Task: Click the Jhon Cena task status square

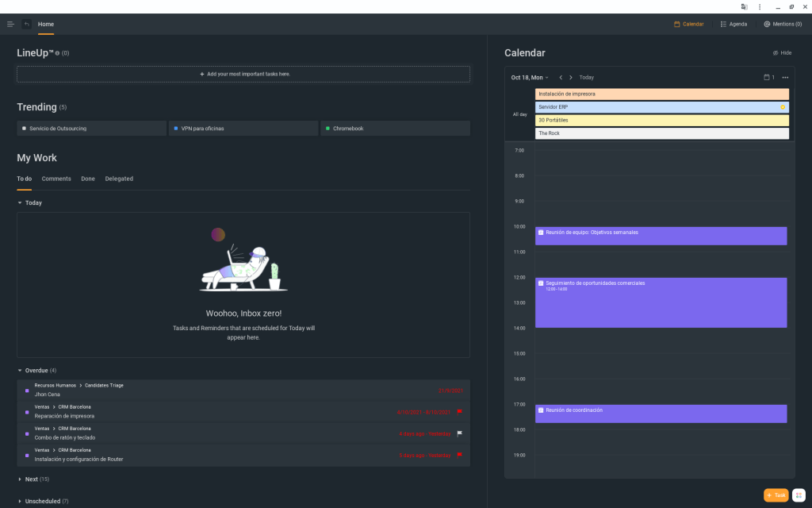Action: 27,390
